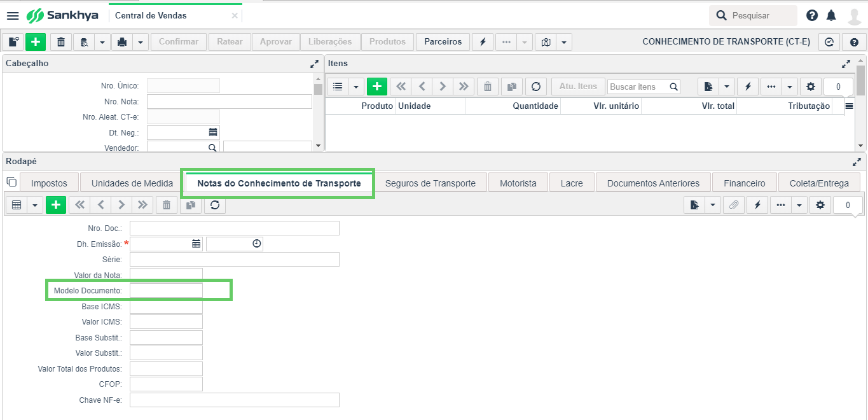The height and width of the screenshot is (420, 868).
Task: Open calendar picker for Dt. Neg.
Action: tap(213, 132)
